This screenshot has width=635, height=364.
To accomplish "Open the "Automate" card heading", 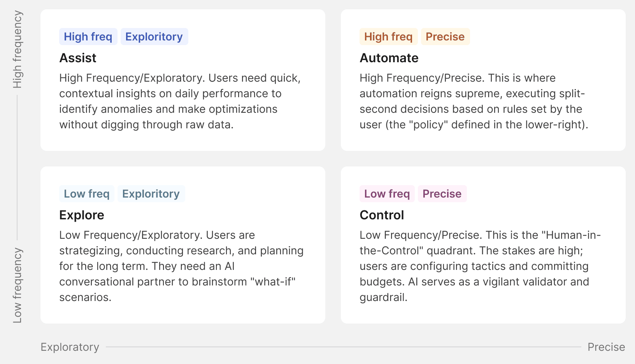I will 389,58.
